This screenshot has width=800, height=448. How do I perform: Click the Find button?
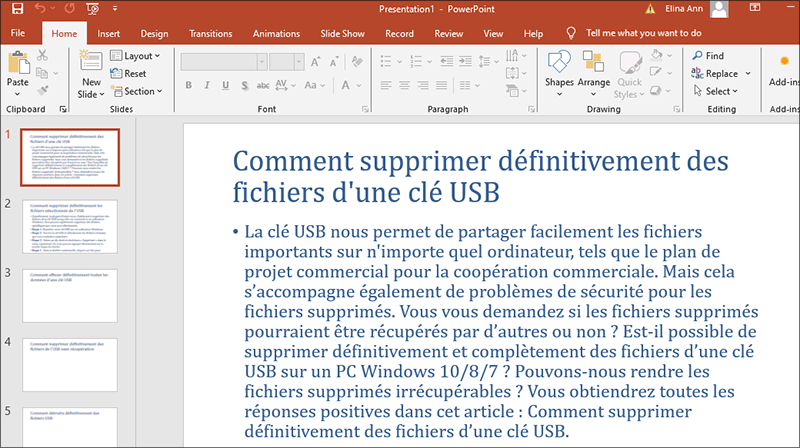tap(708, 55)
